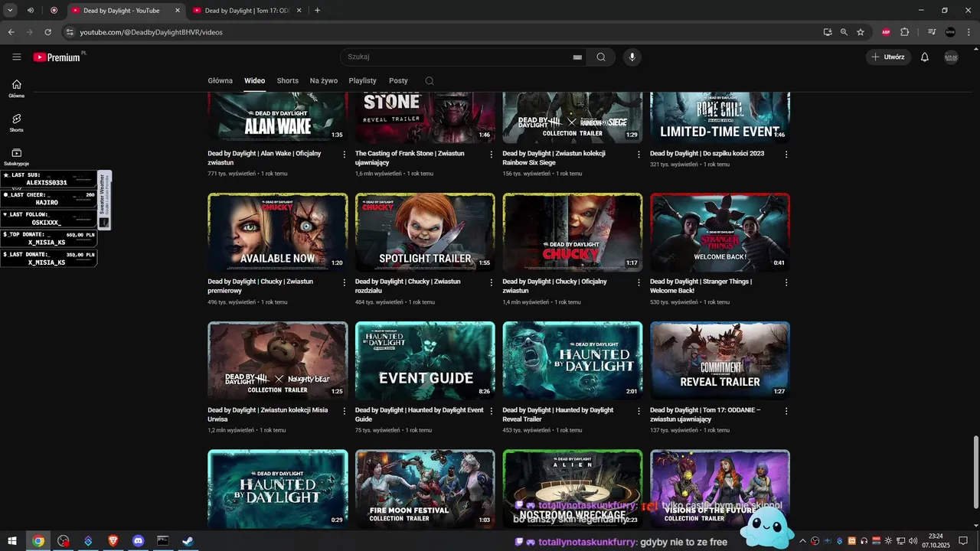
Task: Open Zwiastun kolekcji Misia Urwisa title link
Action: click(x=268, y=415)
